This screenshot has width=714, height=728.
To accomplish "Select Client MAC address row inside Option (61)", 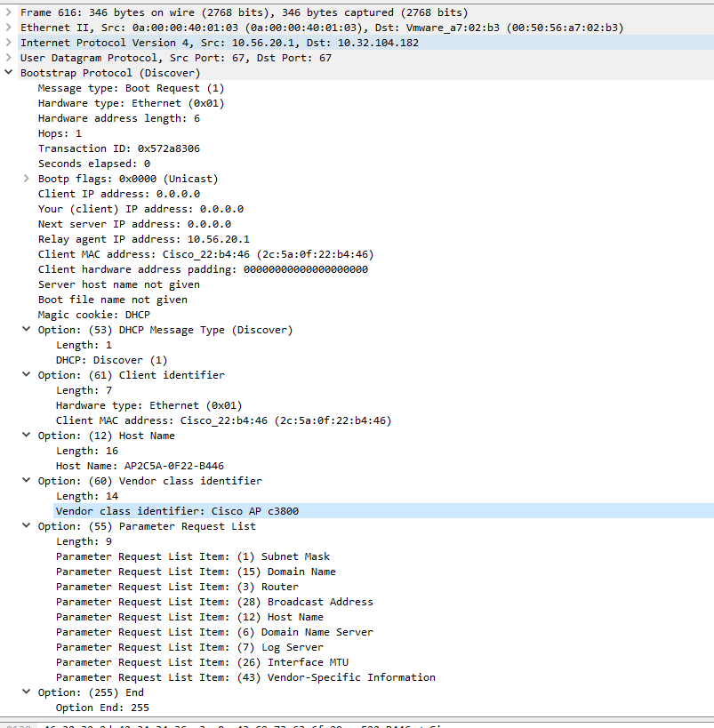I will point(224,420).
